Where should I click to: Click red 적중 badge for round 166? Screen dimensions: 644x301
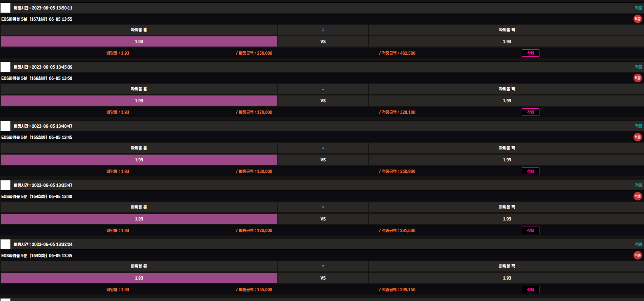tap(638, 78)
